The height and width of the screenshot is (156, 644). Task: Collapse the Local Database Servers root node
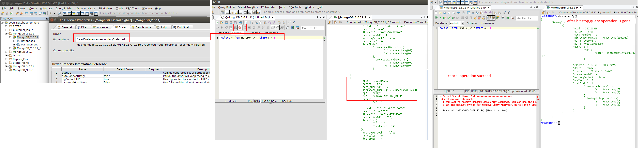point(2,23)
